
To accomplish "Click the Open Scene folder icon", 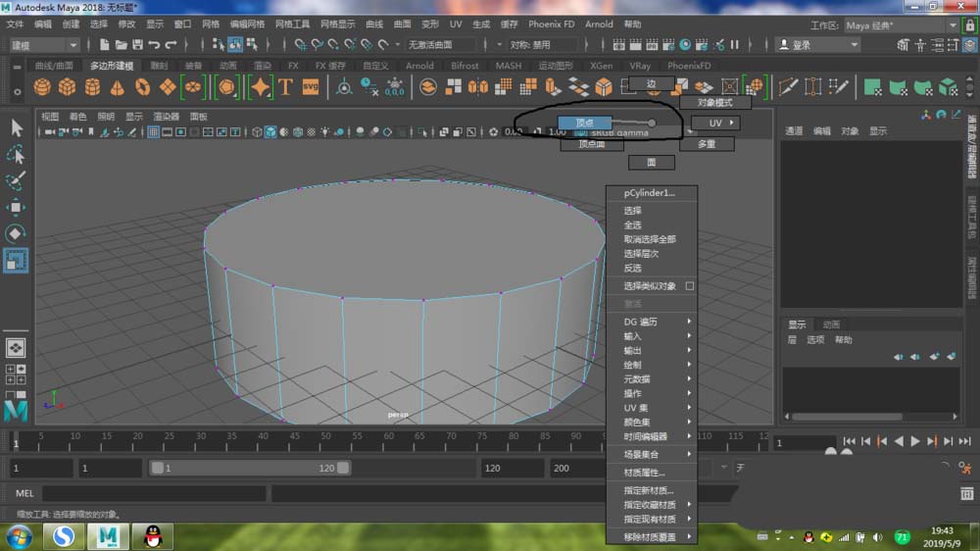I will tap(122, 44).
